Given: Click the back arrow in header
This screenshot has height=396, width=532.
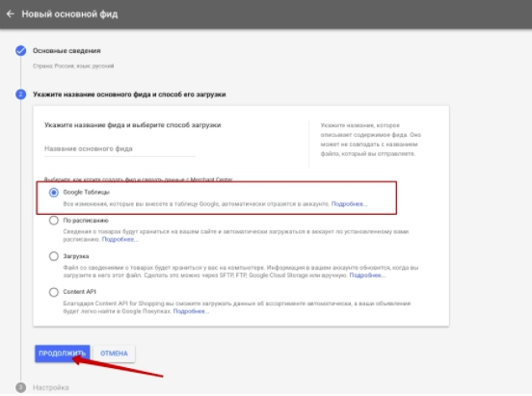Looking at the screenshot, I should pyautogui.click(x=11, y=13).
